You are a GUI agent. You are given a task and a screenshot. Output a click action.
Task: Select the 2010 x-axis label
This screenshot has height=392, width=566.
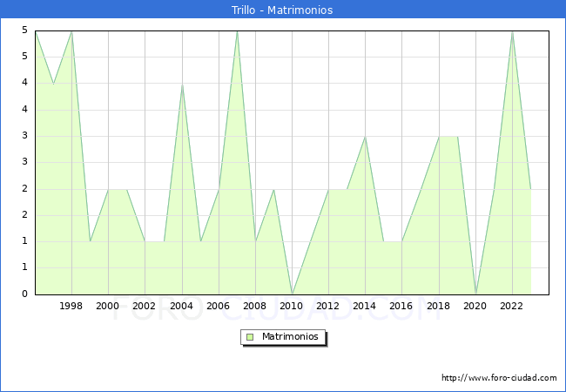coord(292,306)
